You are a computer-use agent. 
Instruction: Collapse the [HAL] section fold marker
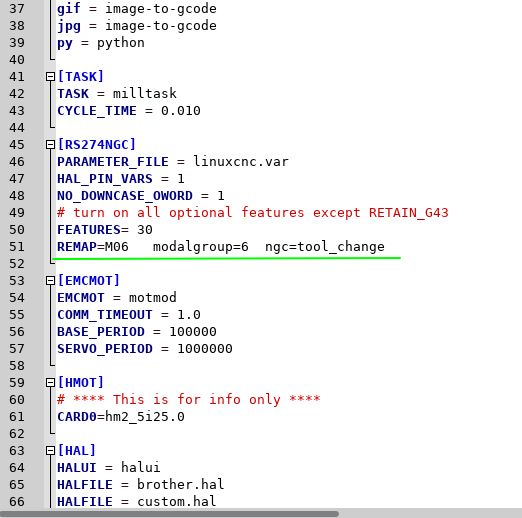pos(50,451)
